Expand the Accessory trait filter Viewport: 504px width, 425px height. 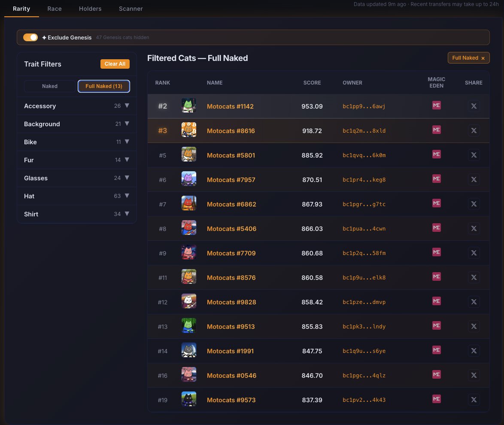(76, 106)
